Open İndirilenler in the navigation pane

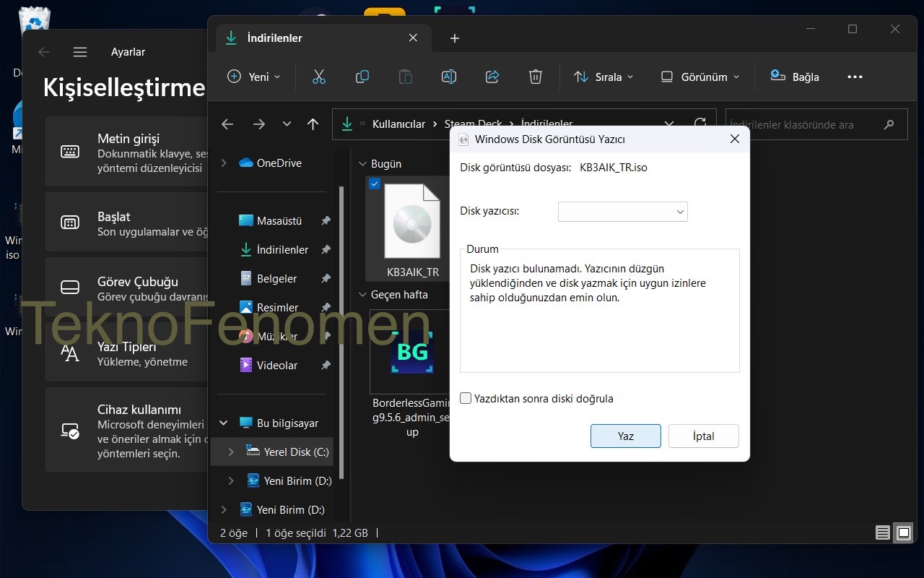tap(274, 250)
